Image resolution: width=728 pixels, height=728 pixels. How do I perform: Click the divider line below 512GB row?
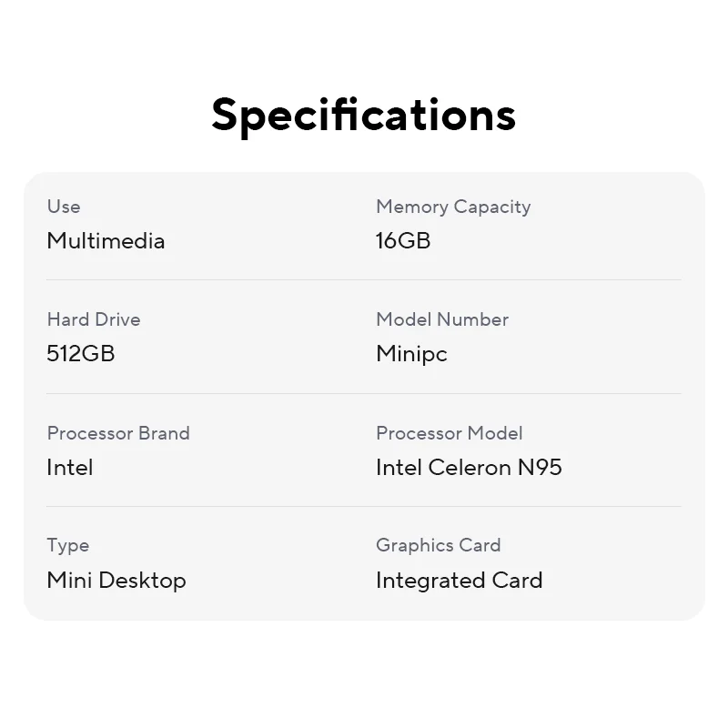364,393
